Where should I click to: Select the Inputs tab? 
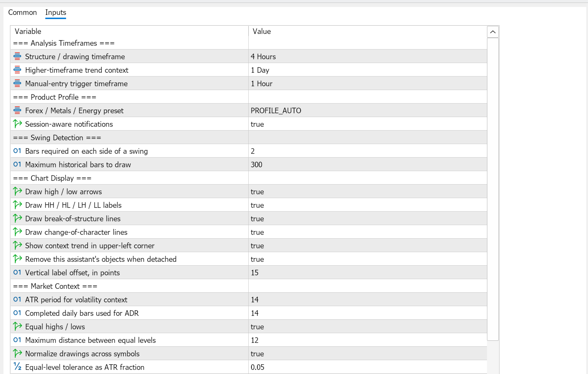56,12
